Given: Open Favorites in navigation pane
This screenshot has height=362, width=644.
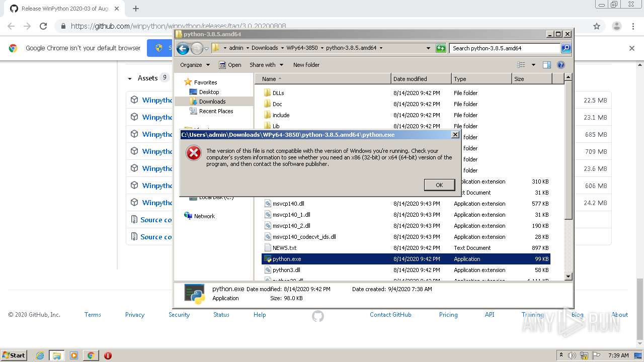Looking at the screenshot, I should point(201,82).
